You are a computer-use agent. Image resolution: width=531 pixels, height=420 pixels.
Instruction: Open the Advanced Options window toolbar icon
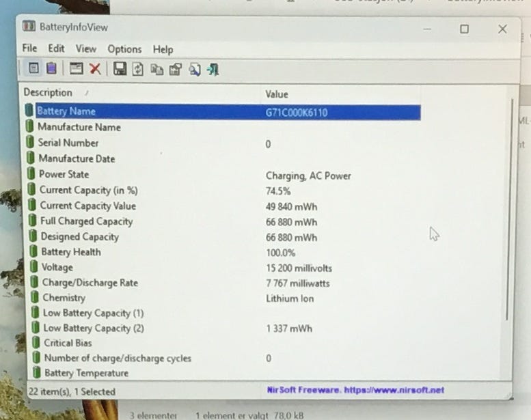point(76,69)
